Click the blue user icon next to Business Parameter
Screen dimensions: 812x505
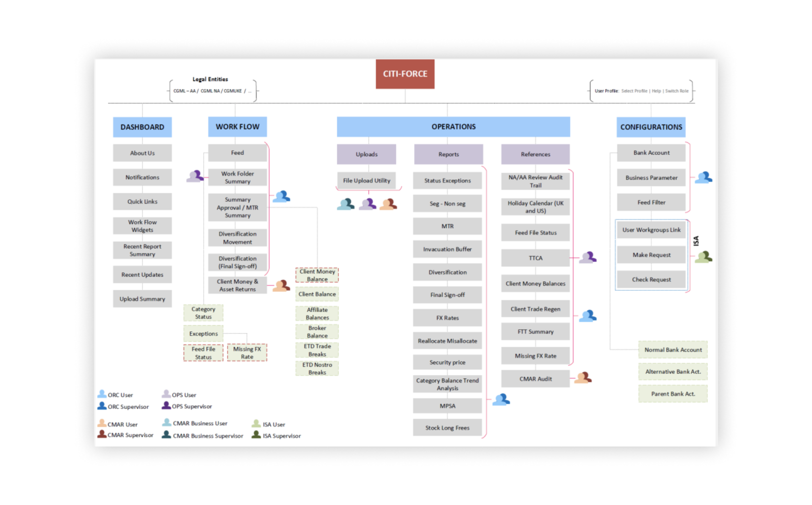point(704,177)
